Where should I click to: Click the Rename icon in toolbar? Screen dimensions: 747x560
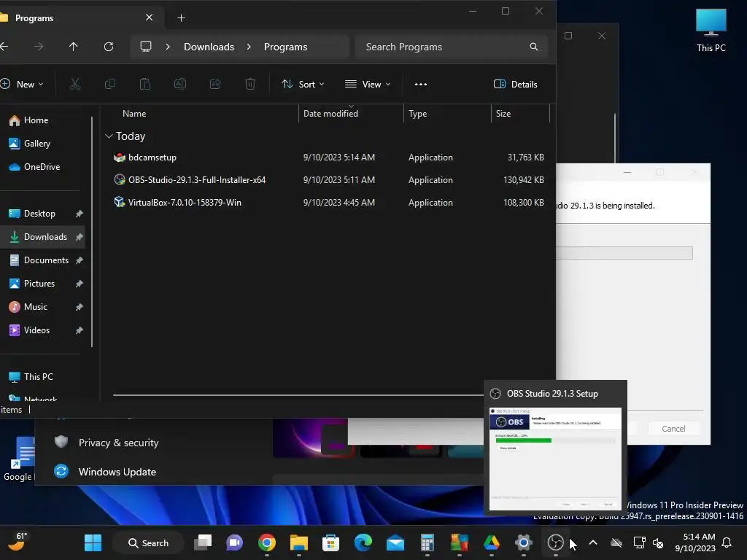click(180, 85)
